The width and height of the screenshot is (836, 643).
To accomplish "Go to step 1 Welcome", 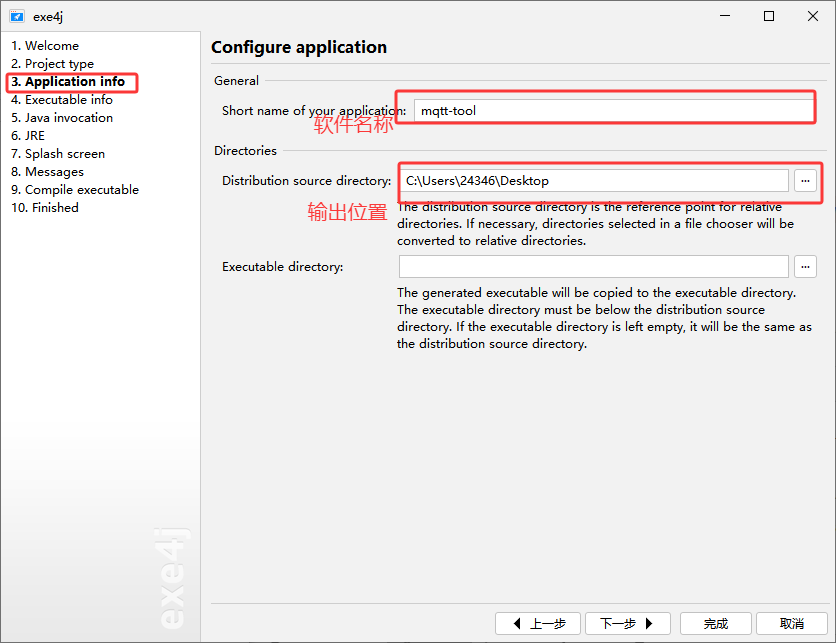I will [x=45, y=46].
